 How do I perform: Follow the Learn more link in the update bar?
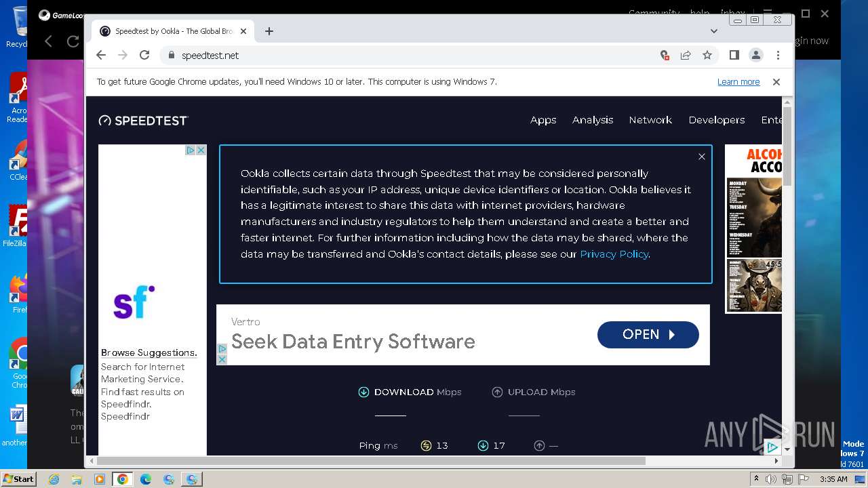[738, 81]
